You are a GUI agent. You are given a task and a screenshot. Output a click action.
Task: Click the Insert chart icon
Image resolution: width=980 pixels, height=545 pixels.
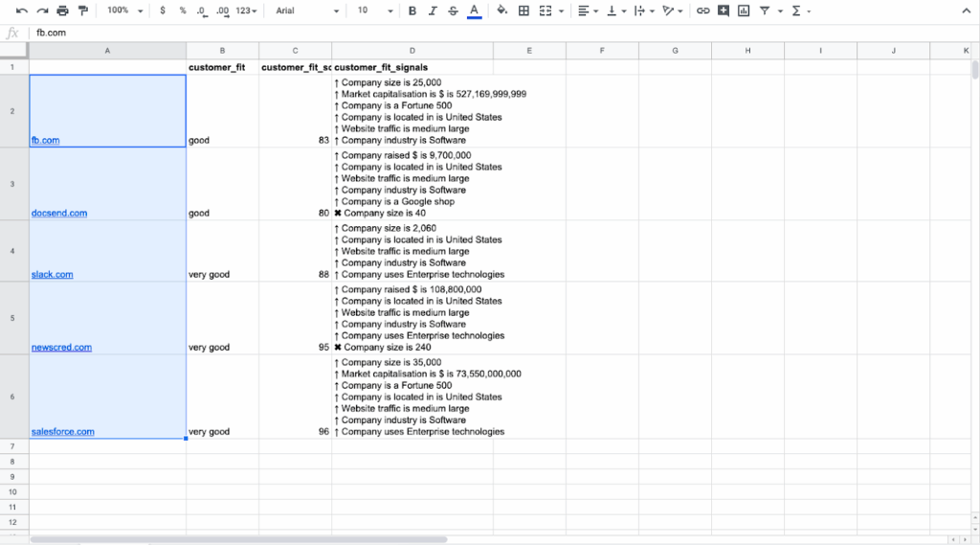[x=743, y=11]
